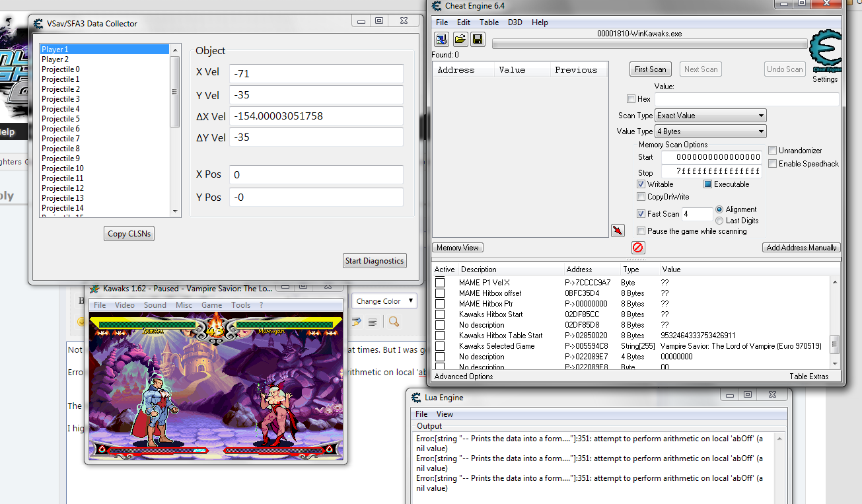The width and height of the screenshot is (862, 504).
Task: Click the Address column header in results list
Action: [x=463, y=69]
